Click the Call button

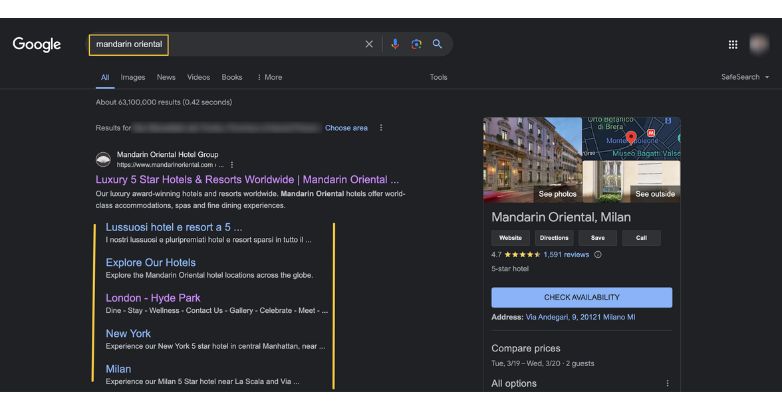point(641,238)
